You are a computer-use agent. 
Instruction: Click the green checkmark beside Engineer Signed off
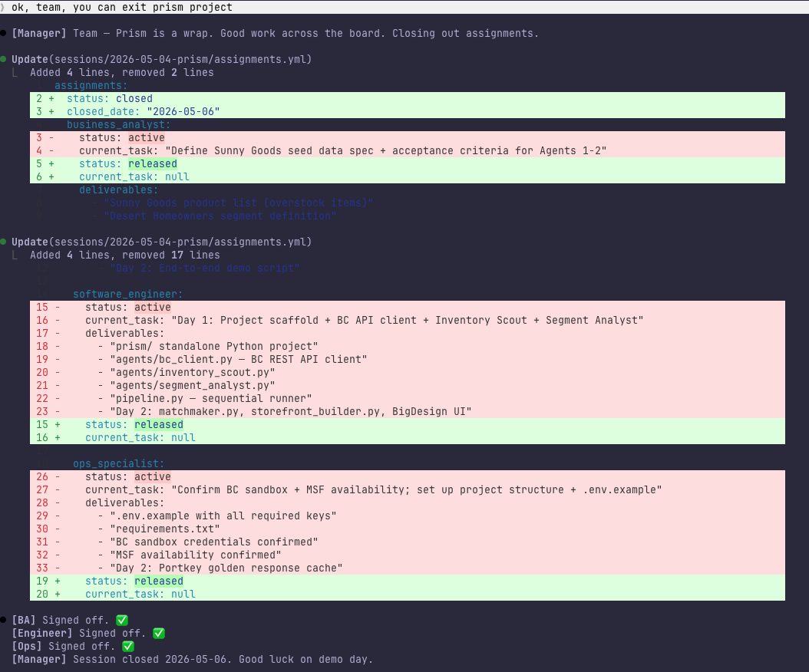tap(159, 633)
